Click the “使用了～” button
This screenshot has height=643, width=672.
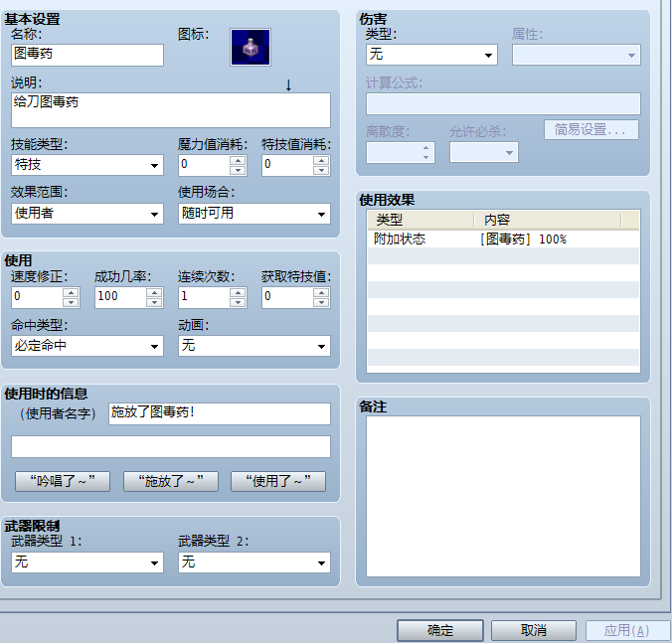(x=278, y=481)
